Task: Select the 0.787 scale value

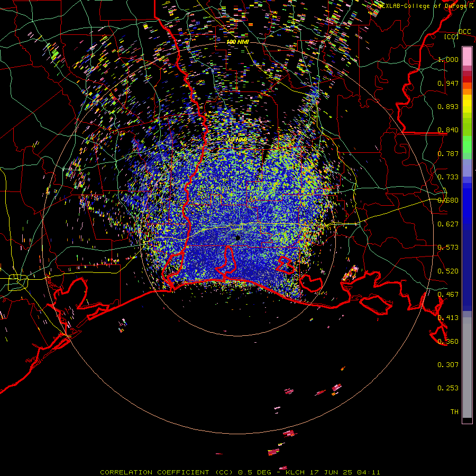Action: coord(448,153)
